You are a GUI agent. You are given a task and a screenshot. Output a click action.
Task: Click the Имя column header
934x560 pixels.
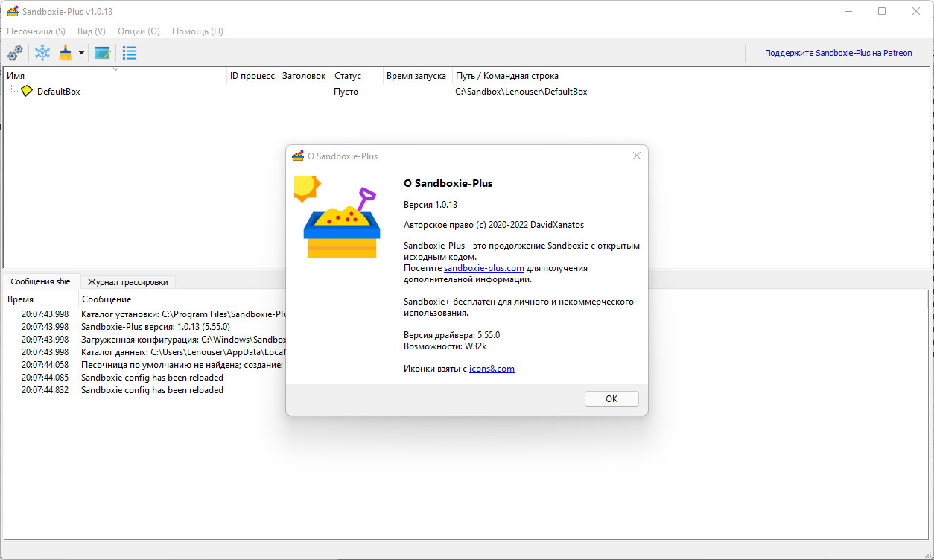[115, 76]
